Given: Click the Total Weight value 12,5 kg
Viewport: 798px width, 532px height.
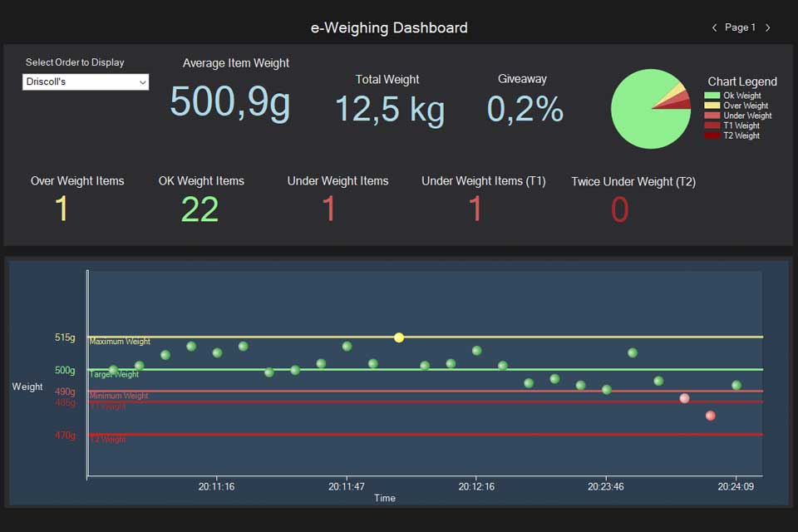Looking at the screenshot, I should tap(389, 109).
